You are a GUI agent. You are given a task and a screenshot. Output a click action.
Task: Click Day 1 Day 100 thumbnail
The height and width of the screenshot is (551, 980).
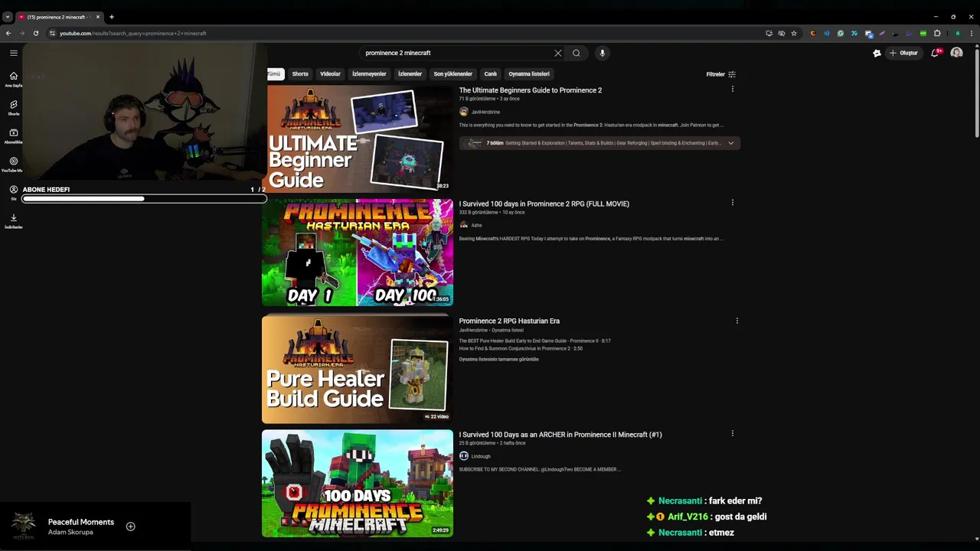point(358,253)
